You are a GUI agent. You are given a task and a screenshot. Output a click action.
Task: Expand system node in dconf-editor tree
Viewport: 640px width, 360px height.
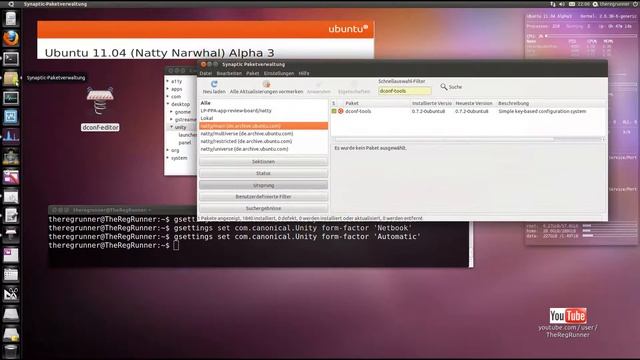click(168, 158)
